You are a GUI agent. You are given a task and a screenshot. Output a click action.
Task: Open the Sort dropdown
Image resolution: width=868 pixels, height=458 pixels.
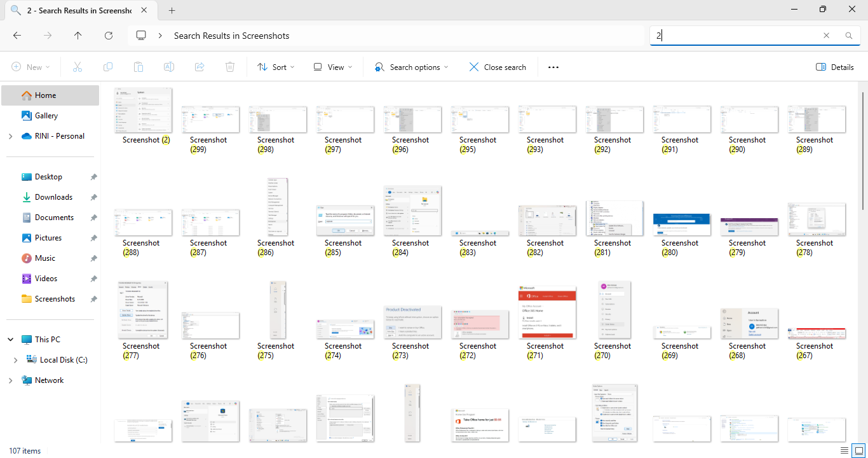coord(276,67)
